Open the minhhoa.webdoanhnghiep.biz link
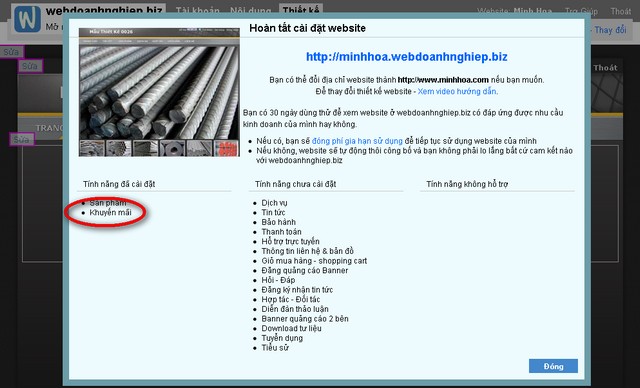Image resolution: width=640 pixels, height=388 pixels. 407,57
